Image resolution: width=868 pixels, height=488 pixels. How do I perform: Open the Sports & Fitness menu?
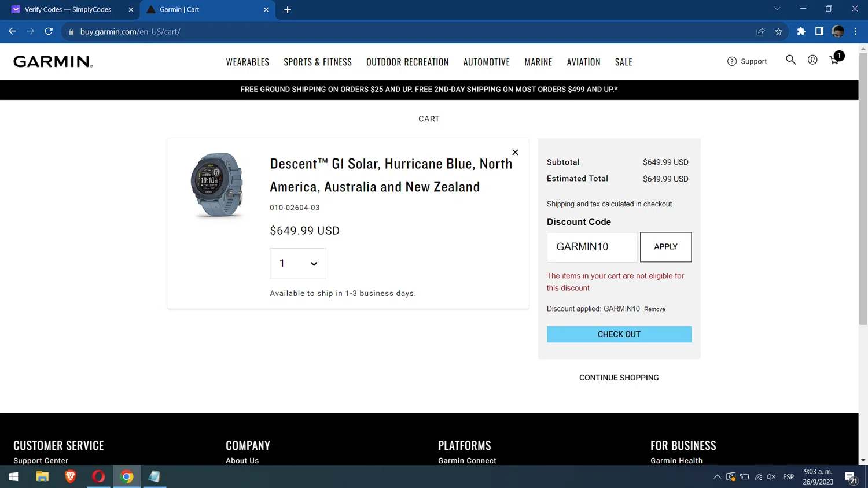click(x=318, y=62)
